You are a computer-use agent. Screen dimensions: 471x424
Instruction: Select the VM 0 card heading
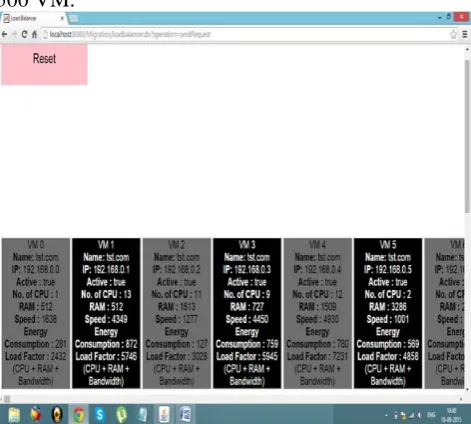36,245
